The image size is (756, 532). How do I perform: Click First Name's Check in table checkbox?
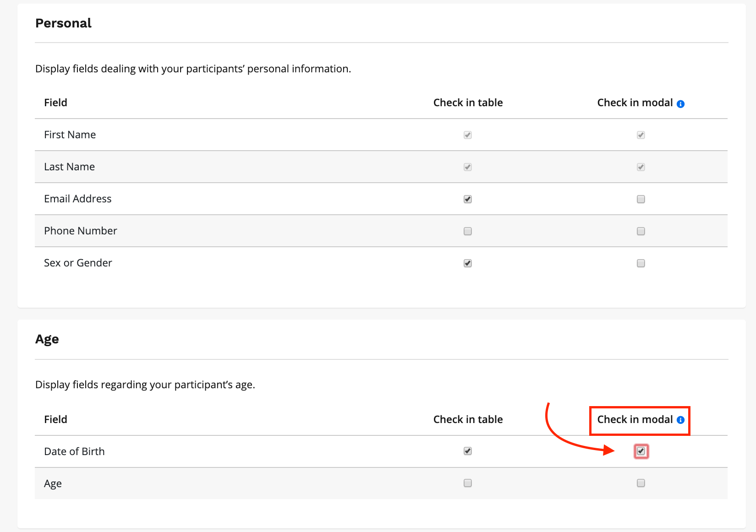(x=467, y=135)
